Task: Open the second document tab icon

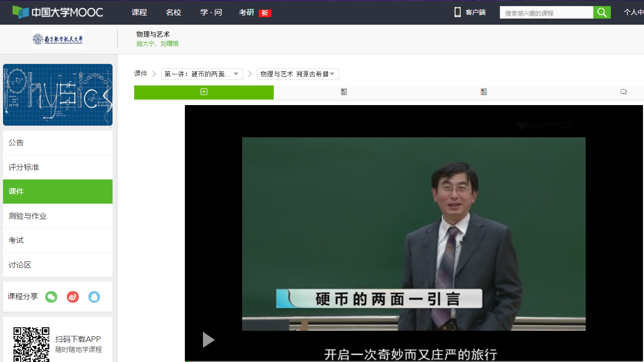Action: click(x=344, y=92)
